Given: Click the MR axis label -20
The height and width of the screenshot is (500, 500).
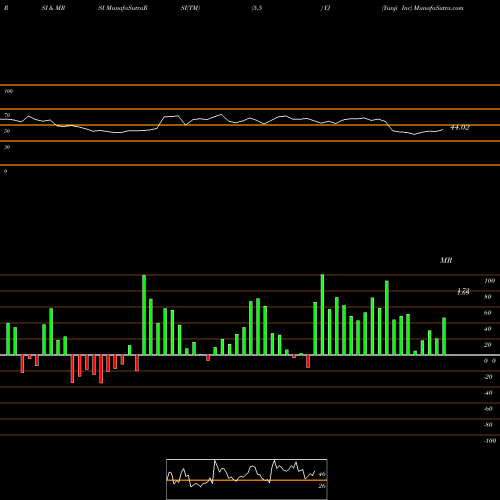Looking at the screenshot, I should (488, 377).
